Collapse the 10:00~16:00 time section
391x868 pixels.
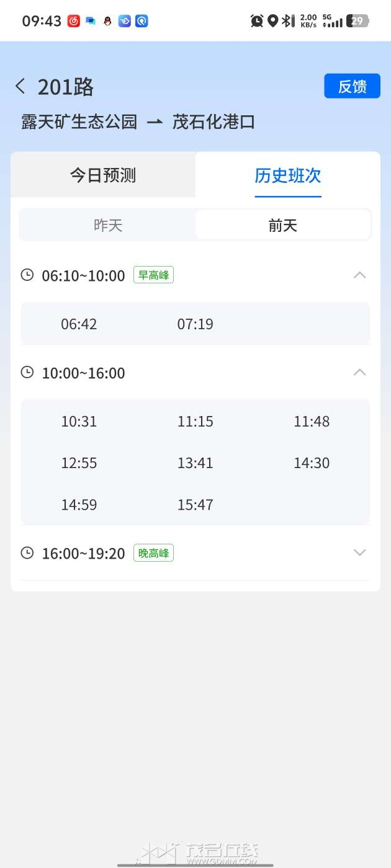359,373
